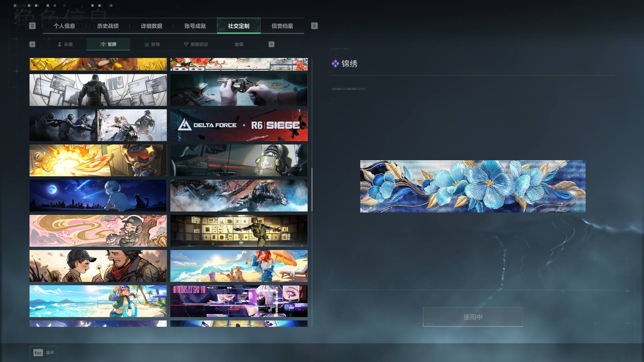This screenshot has height=362, width=644.
Task: Open the 信誉档案 tab
Action: pyautogui.click(x=282, y=26)
